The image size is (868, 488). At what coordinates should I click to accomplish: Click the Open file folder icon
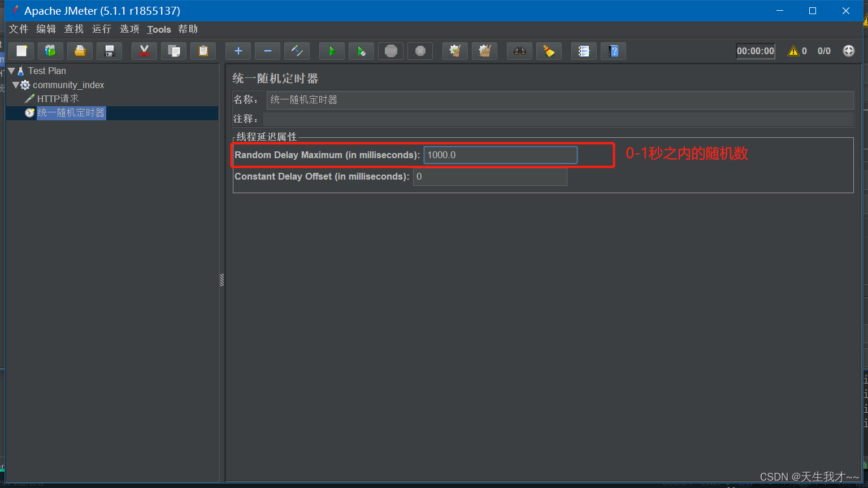80,51
